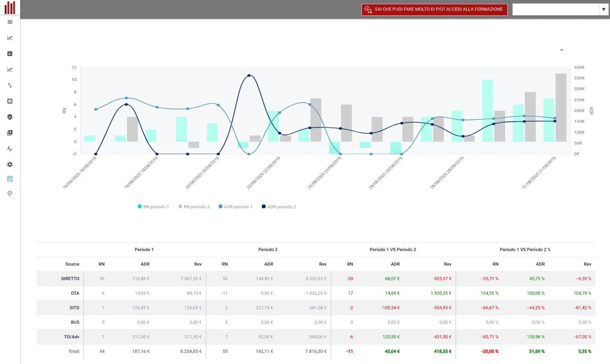Click the power logout icon
Screen dimensions: 610x364
[10, 193]
